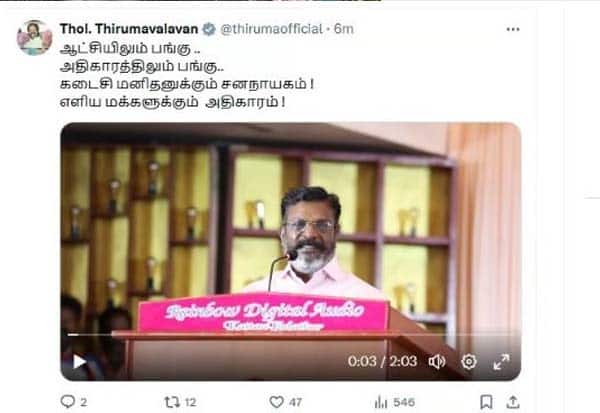View tweet analytics bar chart icon
The image size is (600, 413).
point(381,402)
